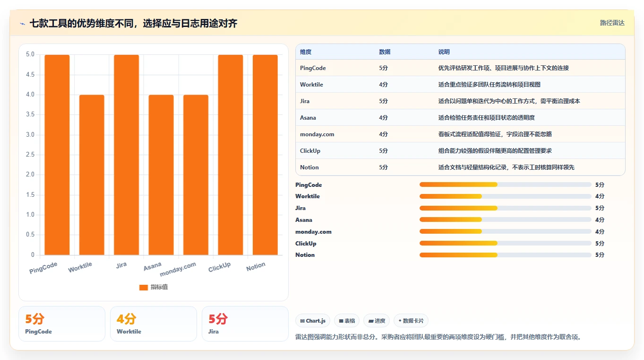Click the description 优先评估研发工作项、项目进展与协作上下文的连接
Viewport: 644px width, 360px height.
tap(504, 68)
